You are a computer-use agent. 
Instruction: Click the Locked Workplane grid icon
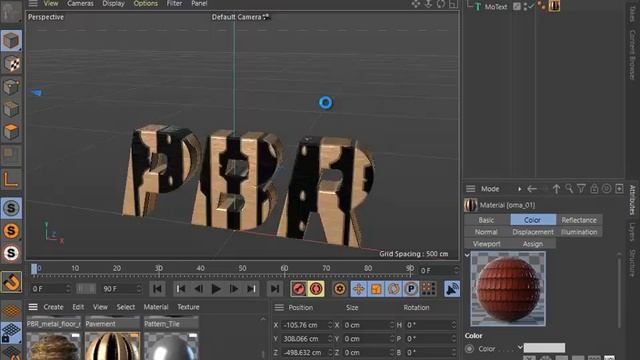click(11, 332)
